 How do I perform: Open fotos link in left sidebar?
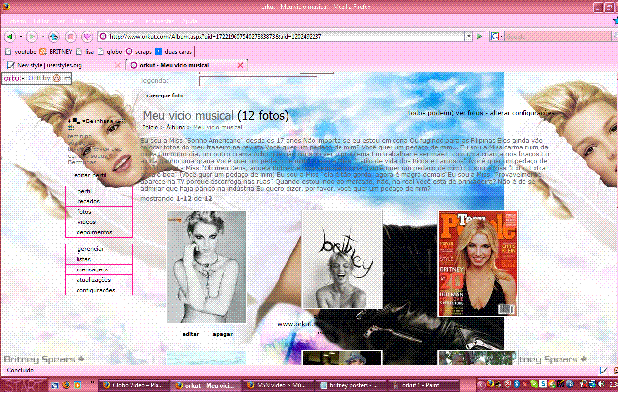click(x=84, y=212)
